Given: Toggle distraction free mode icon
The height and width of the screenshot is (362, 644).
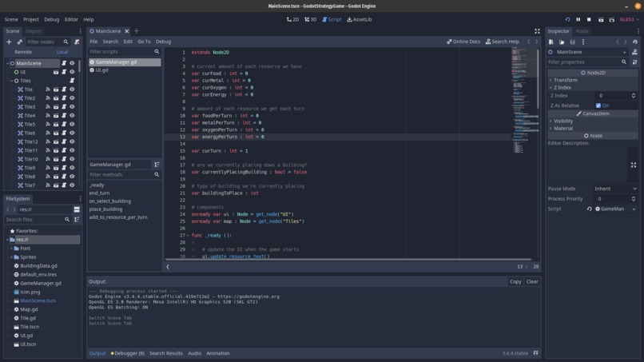Looking at the screenshot, I should pos(537,31).
